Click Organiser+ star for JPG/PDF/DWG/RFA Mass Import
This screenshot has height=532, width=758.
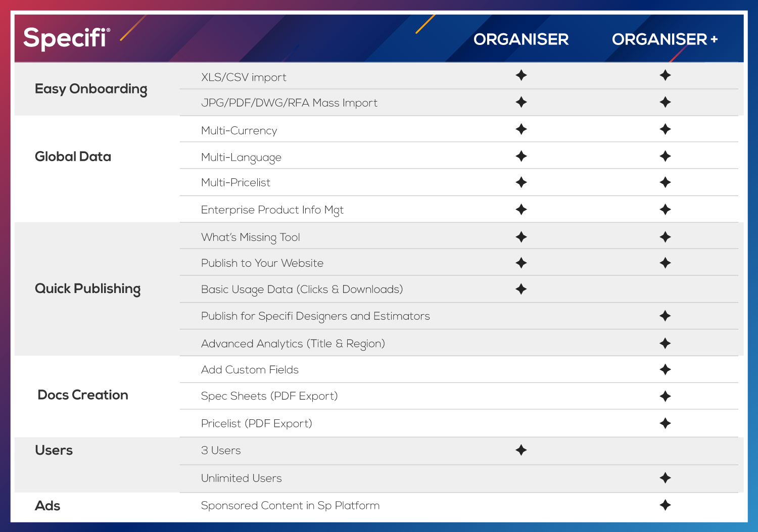pyautogui.click(x=665, y=102)
